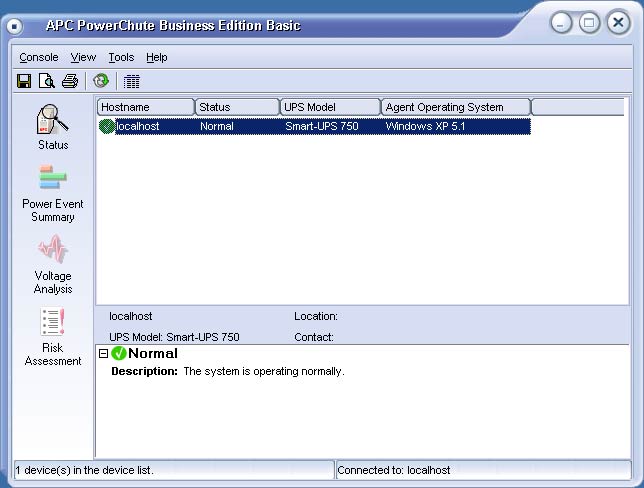Click the title bar system menu icon
This screenshot has height=488, width=644.
14,26
